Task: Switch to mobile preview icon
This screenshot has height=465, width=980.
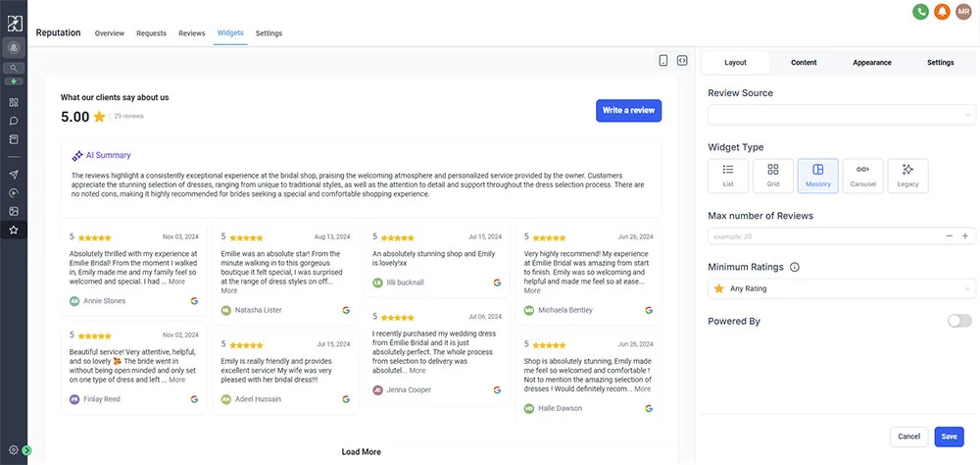Action: tap(663, 61)
